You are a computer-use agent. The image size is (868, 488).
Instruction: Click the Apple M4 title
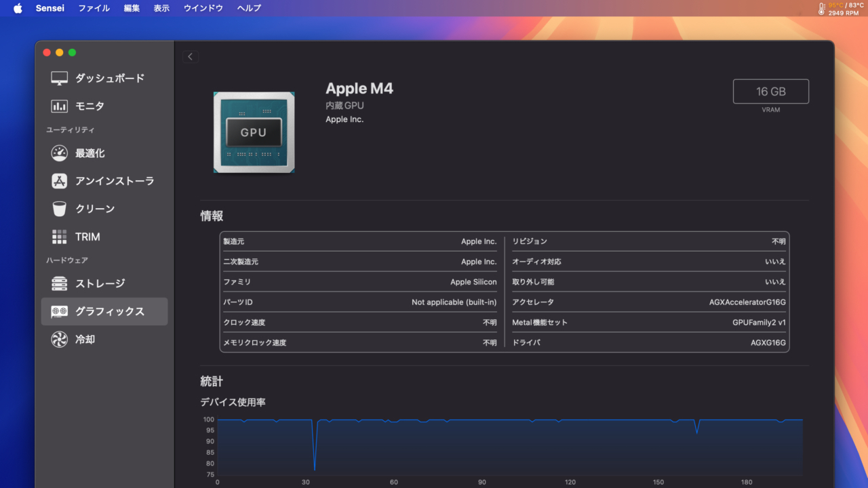coord(359,89)
